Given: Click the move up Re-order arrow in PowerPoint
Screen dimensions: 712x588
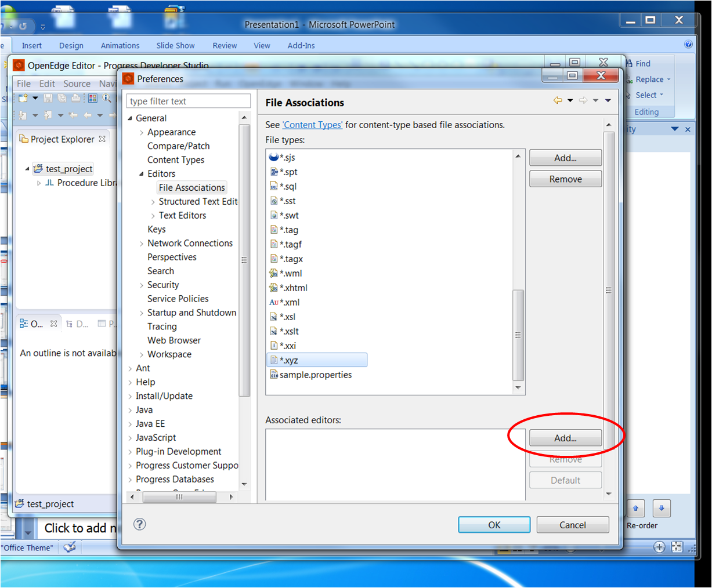Looking at the screenshot, I should [635, 509].
